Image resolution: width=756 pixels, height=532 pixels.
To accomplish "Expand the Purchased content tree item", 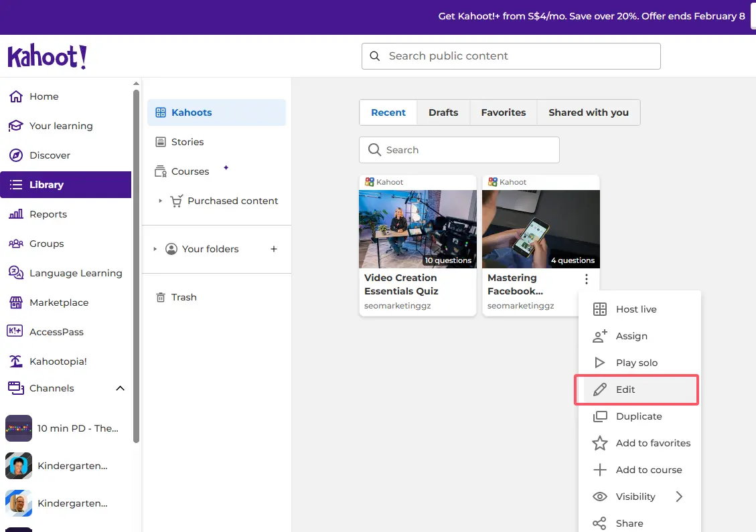I will (160, 201).
